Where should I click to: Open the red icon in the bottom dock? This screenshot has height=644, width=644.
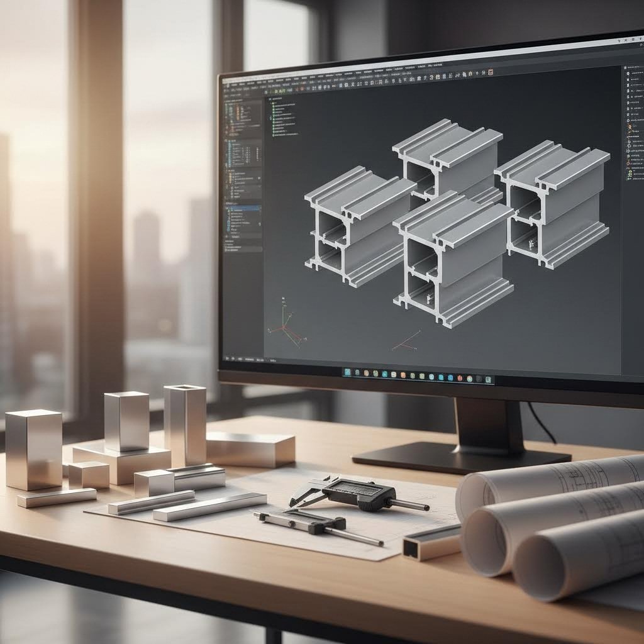460,378
